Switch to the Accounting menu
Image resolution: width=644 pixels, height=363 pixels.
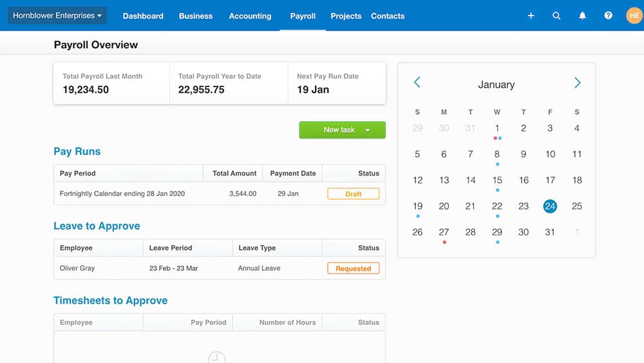(250, 16)
